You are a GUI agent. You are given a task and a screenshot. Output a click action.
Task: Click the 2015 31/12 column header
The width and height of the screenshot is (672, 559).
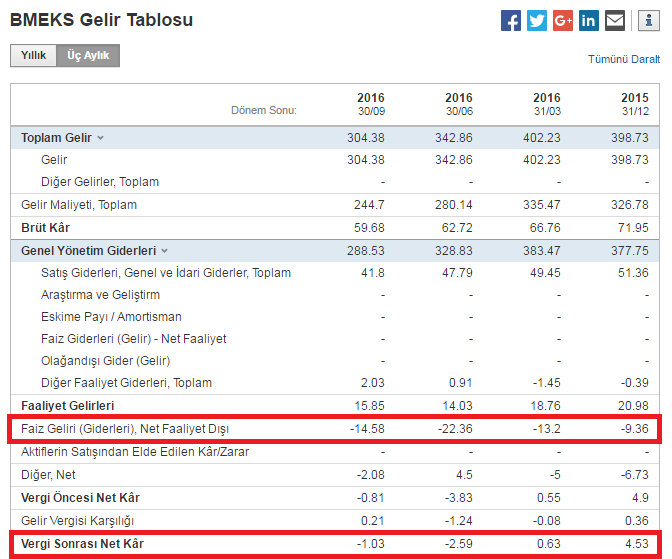635,104
